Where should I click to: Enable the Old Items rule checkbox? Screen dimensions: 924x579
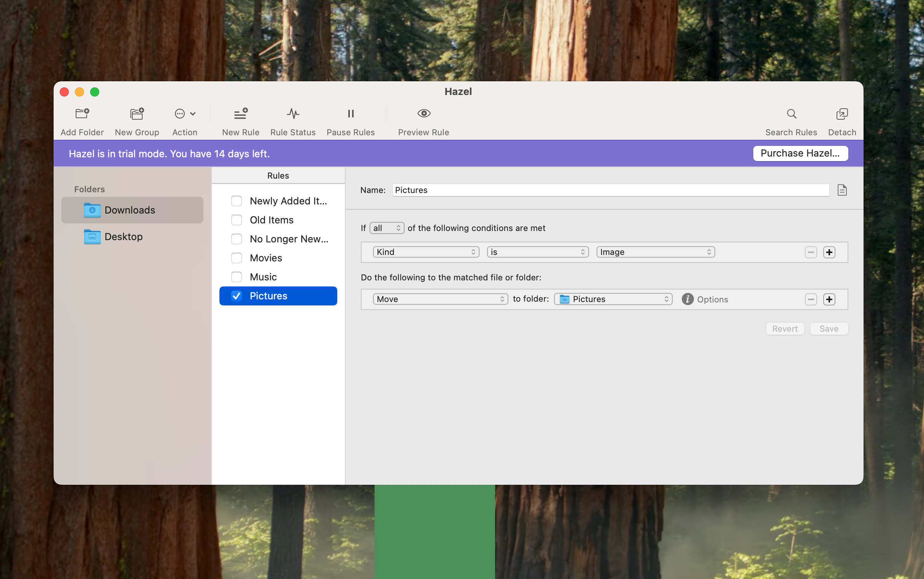point(237,220)
